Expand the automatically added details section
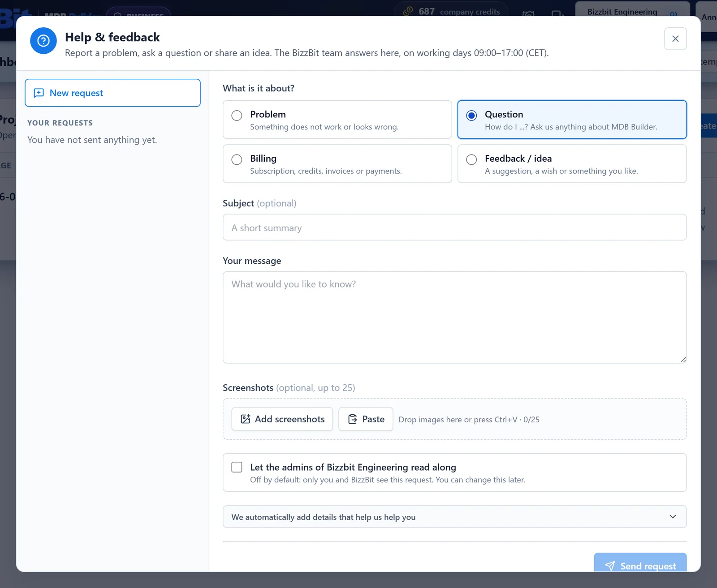The image size is (717, 588). point(454,517)
